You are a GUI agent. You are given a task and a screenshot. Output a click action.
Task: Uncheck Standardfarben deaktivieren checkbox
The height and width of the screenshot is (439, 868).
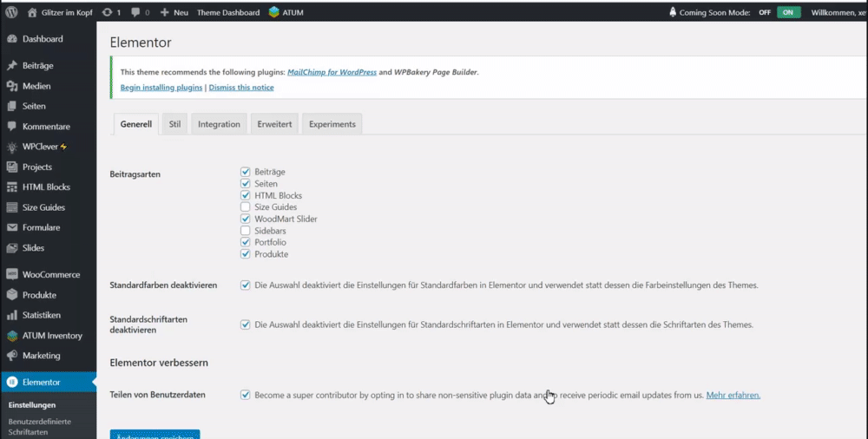(246, 285)
